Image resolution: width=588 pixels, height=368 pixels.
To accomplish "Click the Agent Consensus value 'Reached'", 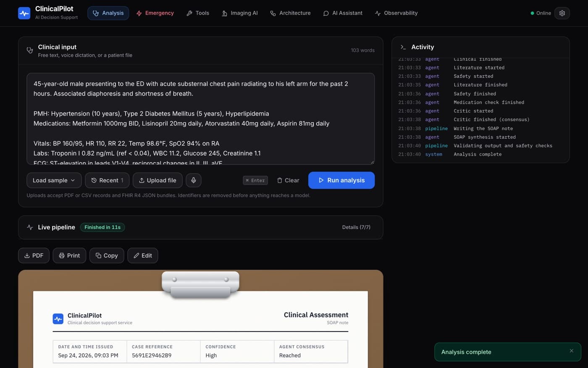I will 290,355.
